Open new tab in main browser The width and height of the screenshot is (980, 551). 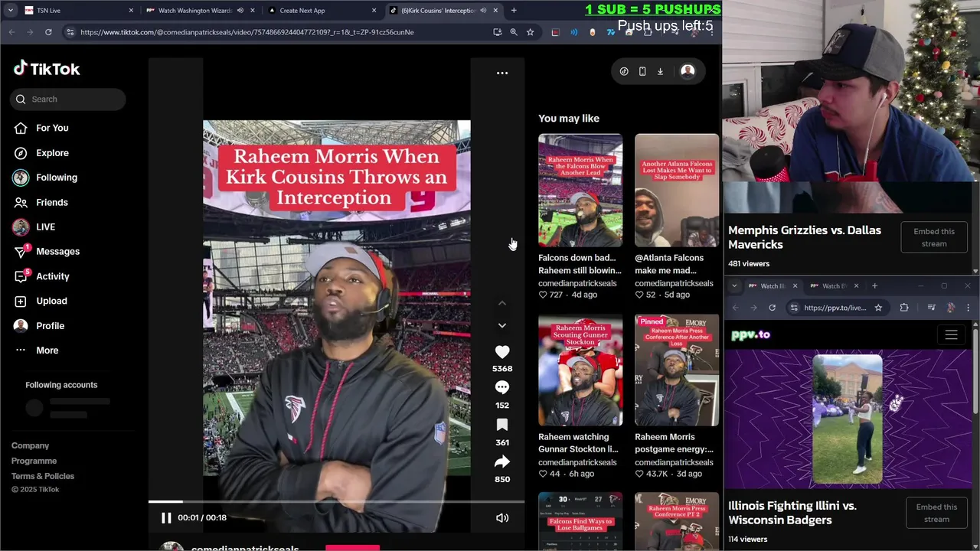pyautogui.click(x=514, y=11)
